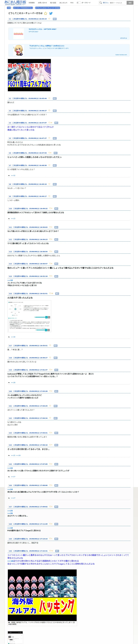
Task: Open 個人設定 in the header menu
Action: pos(53,3)
